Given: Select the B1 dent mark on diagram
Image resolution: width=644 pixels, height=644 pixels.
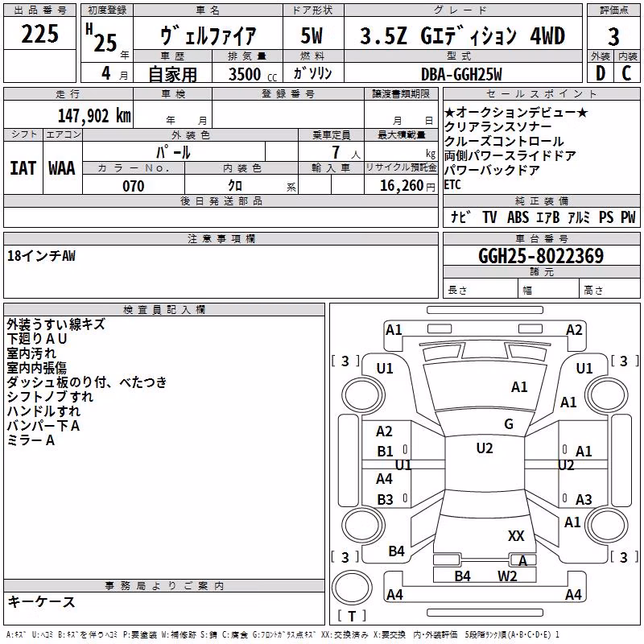Looking at the screenshot, I should tap(386, 452).
